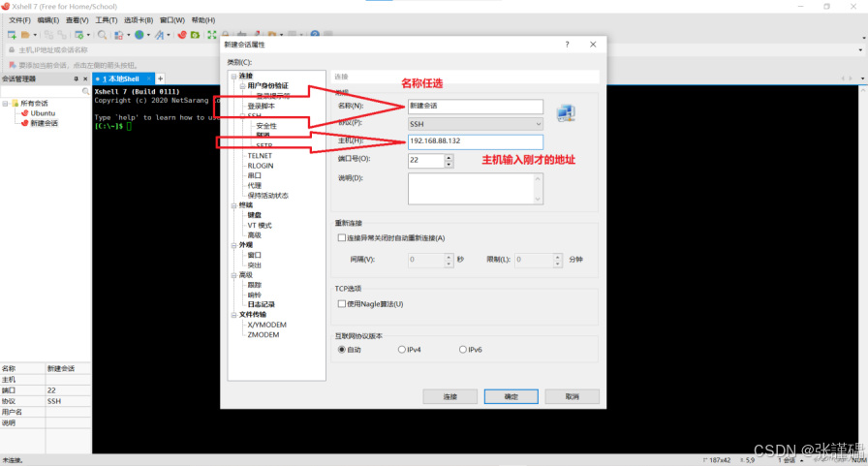Select the IPv6 radio button
Viewport: 868px width, 466px height.
coord(463,350)
